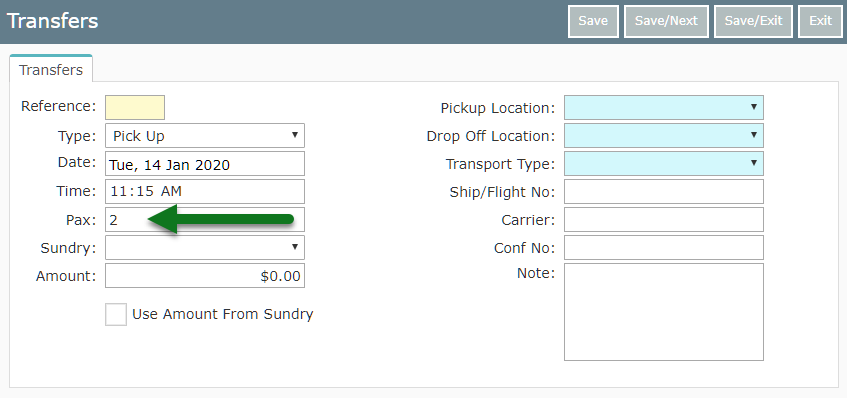Open the Sundry dropdown
The height and width of the screenshot is (398, 847).
[205, 247]
